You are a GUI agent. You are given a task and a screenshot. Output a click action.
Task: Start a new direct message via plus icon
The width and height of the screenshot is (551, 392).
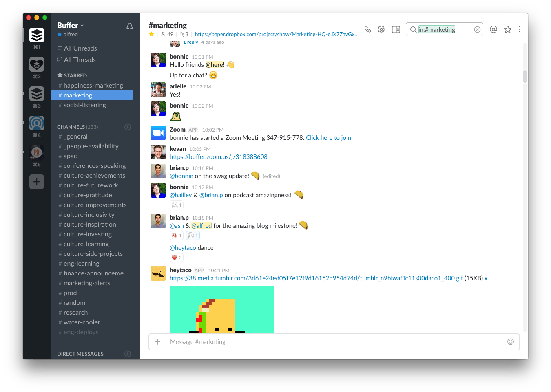(128, 354)
